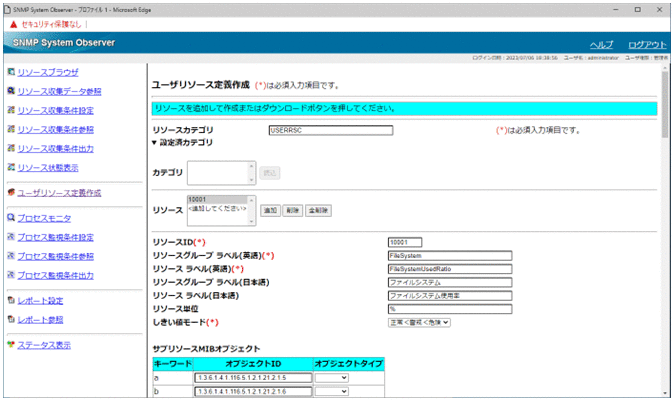Image resolution: width=672 pixels, height=400 pixels.
Task: Click the scroll down arrow of page scrollbar
Action: coord(665,393)
